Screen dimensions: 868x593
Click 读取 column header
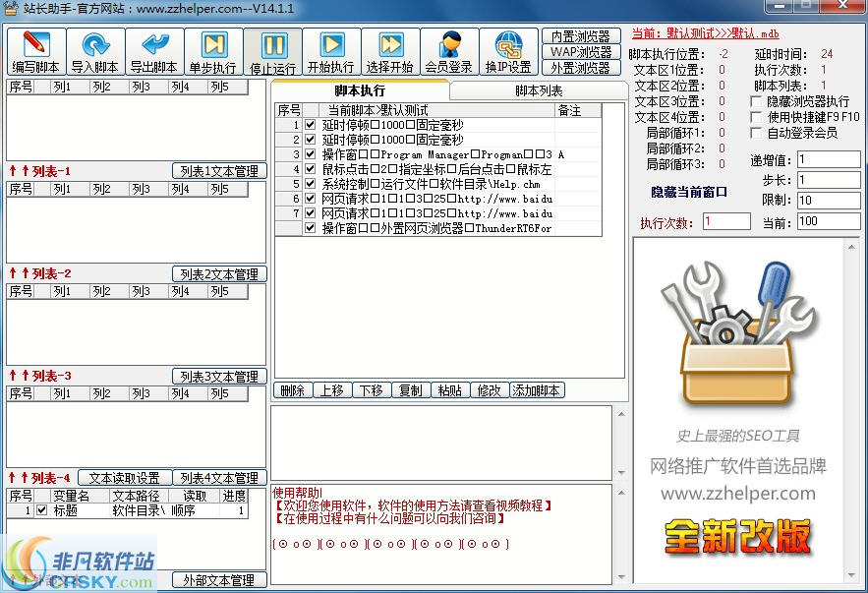[x=195, y=496]
